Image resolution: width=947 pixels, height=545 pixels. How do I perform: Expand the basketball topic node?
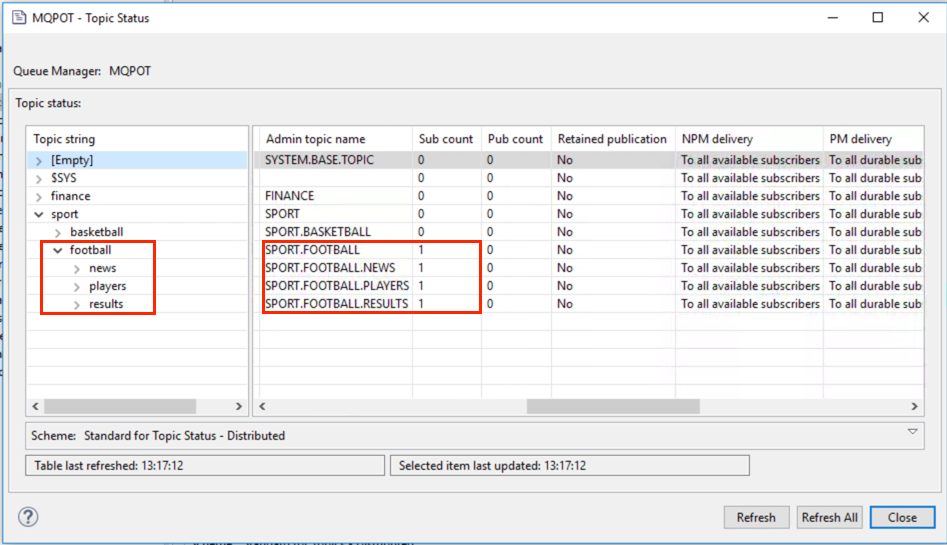pyautogui.click(x=58, y=233)
